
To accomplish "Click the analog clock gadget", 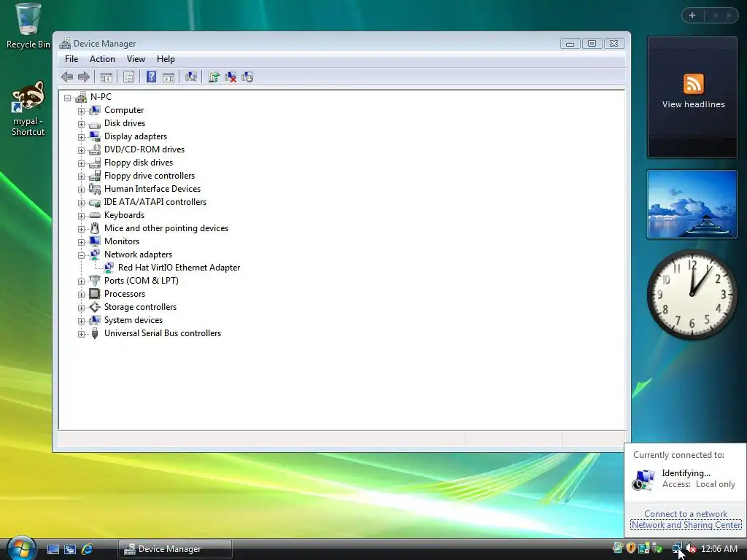I will (x=692, y=295).
